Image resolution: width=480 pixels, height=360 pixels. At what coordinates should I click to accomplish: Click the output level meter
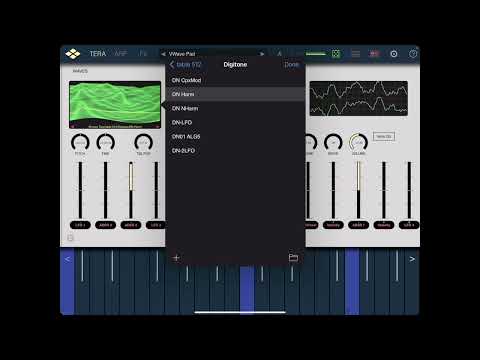tap(315, 54)
